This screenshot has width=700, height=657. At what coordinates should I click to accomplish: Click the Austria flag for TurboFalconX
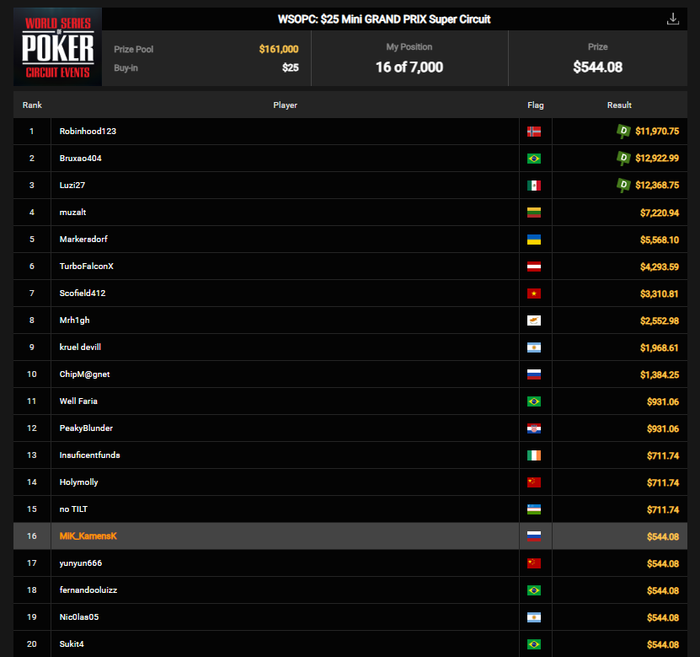(x=534, y=266)
